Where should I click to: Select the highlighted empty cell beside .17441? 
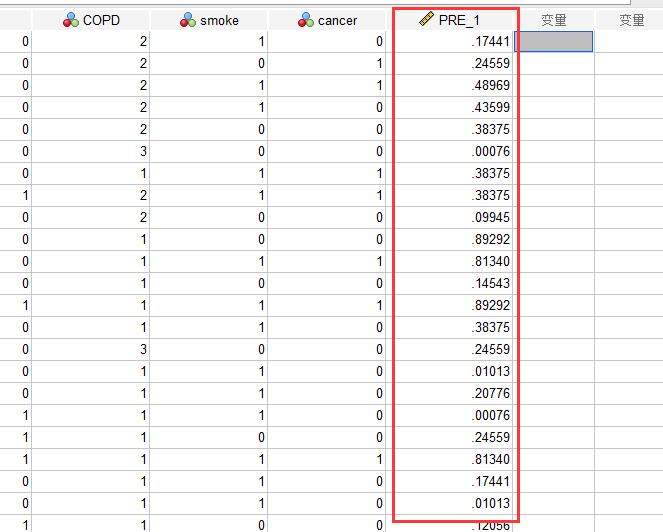(553, 41)
